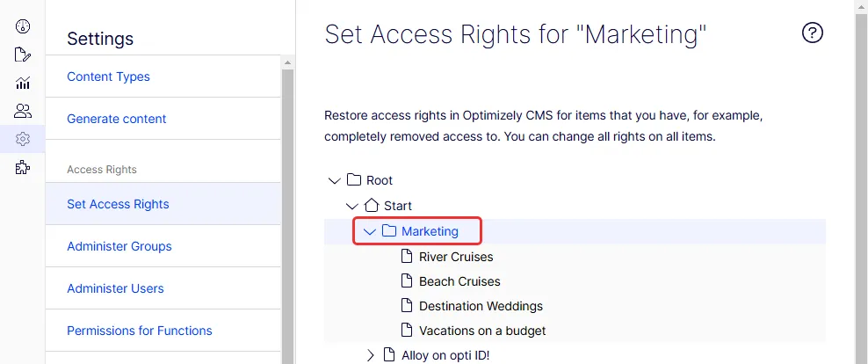Select River Cruises page in tree
This screenshot has height=364, width=868.
click(x=456, y=257)
